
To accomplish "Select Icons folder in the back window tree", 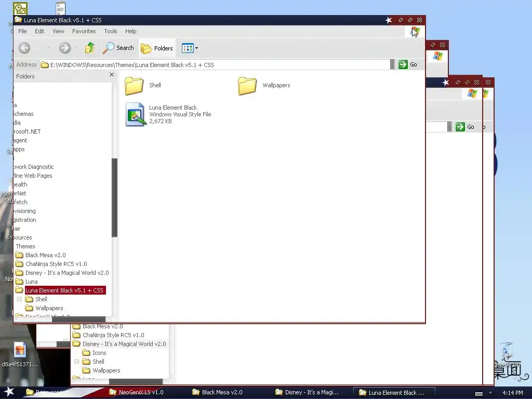I will coord(95,353).
